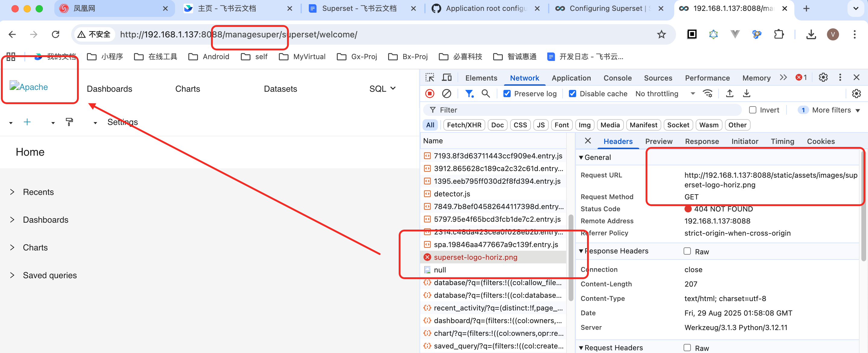
Task: Activate the inspect element picker icon
Action: pyautogui.click(x=429, y=78)
